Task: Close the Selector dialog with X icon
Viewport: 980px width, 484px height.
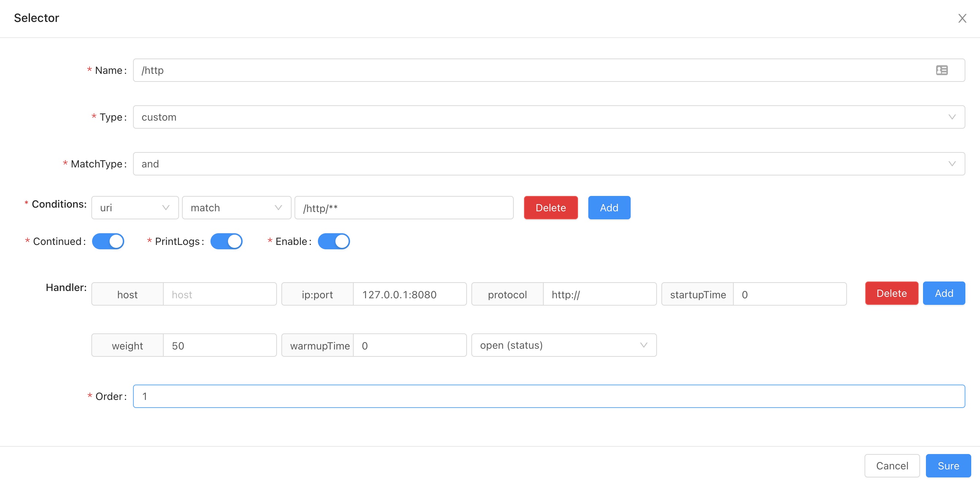Action: (x=962, y=18)
